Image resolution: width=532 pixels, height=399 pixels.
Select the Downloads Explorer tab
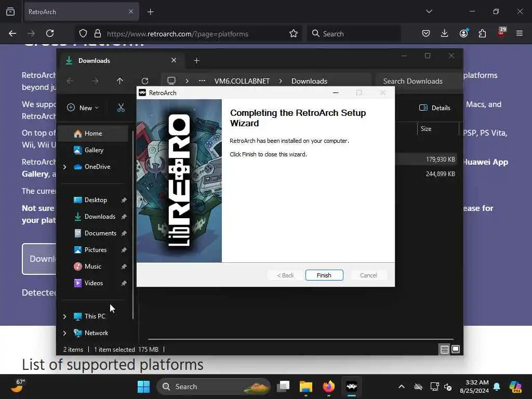click(x=122, y=60)
